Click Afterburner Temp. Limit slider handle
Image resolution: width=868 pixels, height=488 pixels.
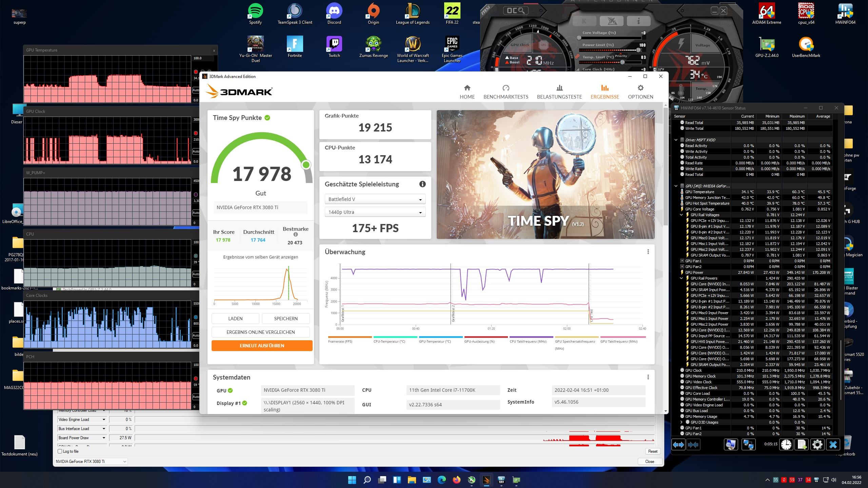(x=622, y=62)
